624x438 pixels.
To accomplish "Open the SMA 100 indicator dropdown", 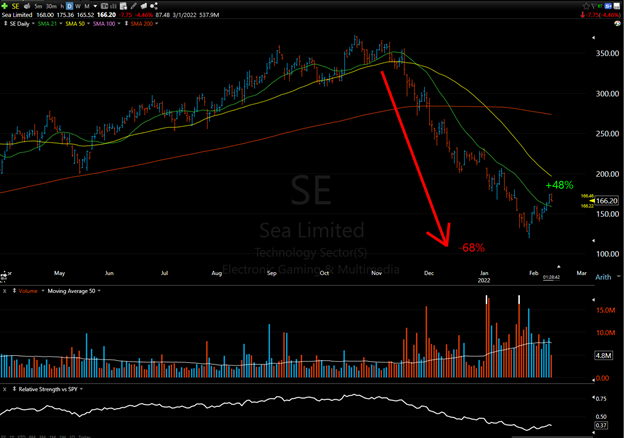I will (119, 23).
